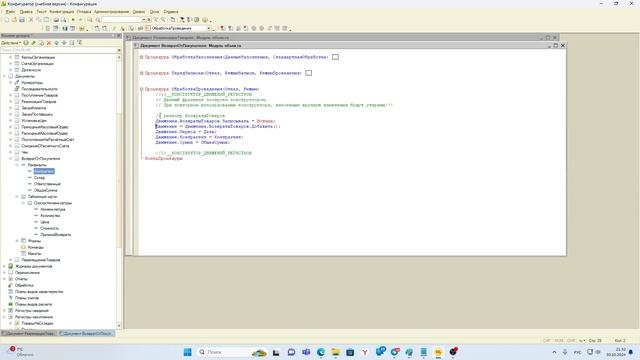Select the ЗаказКлиента document
Image resolution: width=640 pixels, height=360 pixels.
pos(33,108)
